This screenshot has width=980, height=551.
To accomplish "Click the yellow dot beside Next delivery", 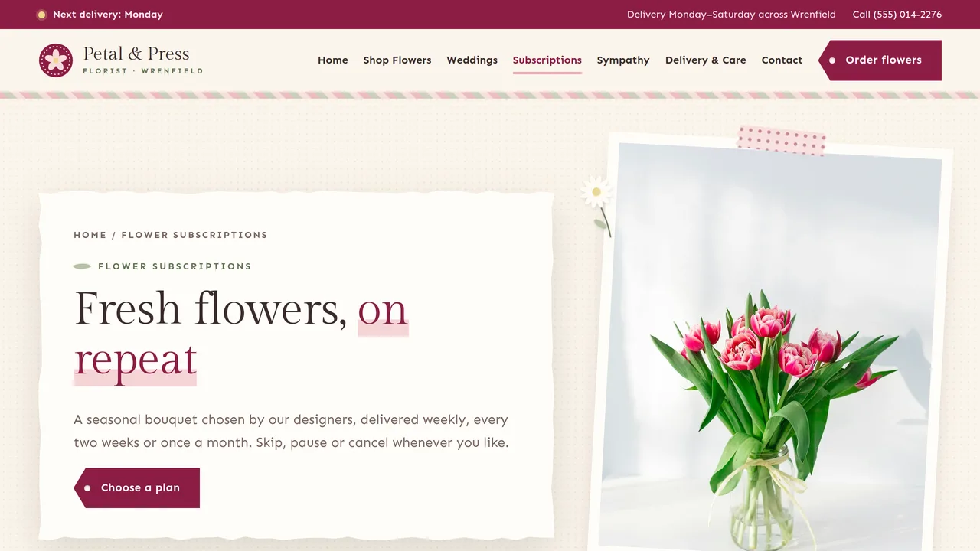I will 41,15.
